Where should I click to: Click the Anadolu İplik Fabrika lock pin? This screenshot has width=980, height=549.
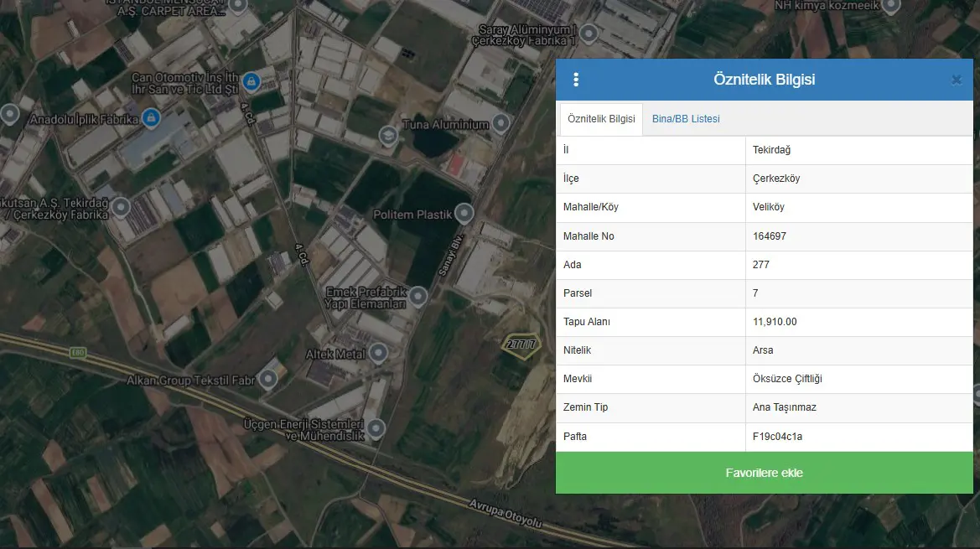click(151, 117)
